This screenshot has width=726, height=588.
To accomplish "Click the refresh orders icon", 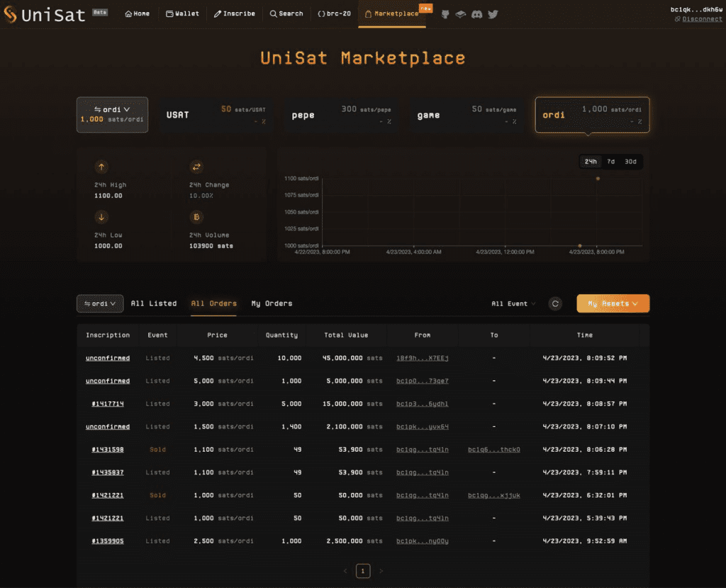I will pyautogui.click(x=555, y=304).
